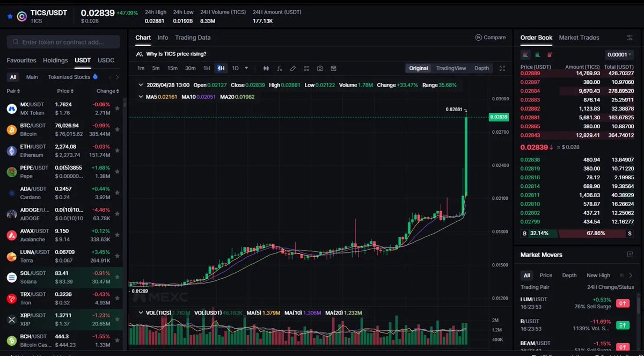
Task: Show only sell orders view icon
Action: pyautogui.click(x=550, y=55)
